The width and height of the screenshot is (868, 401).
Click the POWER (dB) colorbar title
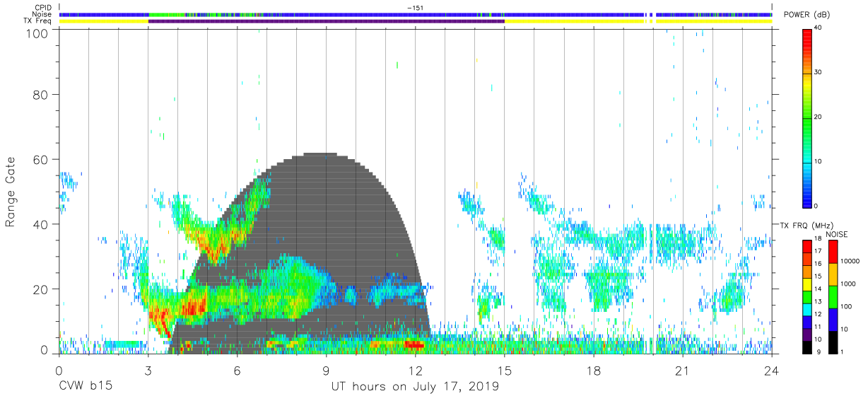click(807, 15)
